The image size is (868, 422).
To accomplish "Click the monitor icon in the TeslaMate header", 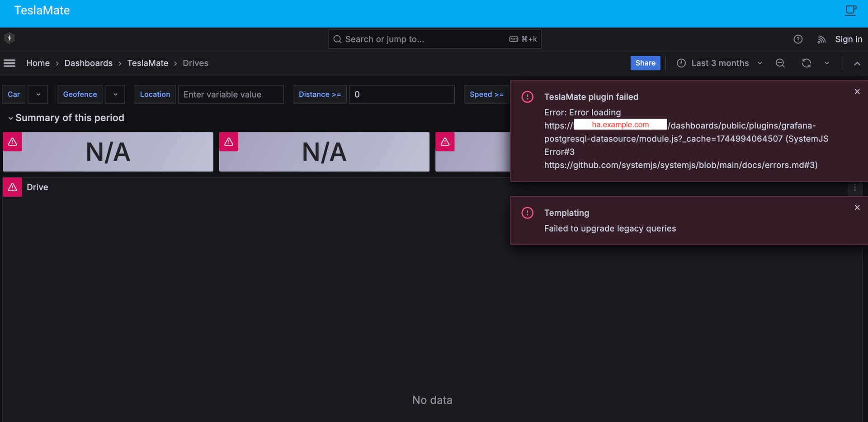I will pos(850,10).
